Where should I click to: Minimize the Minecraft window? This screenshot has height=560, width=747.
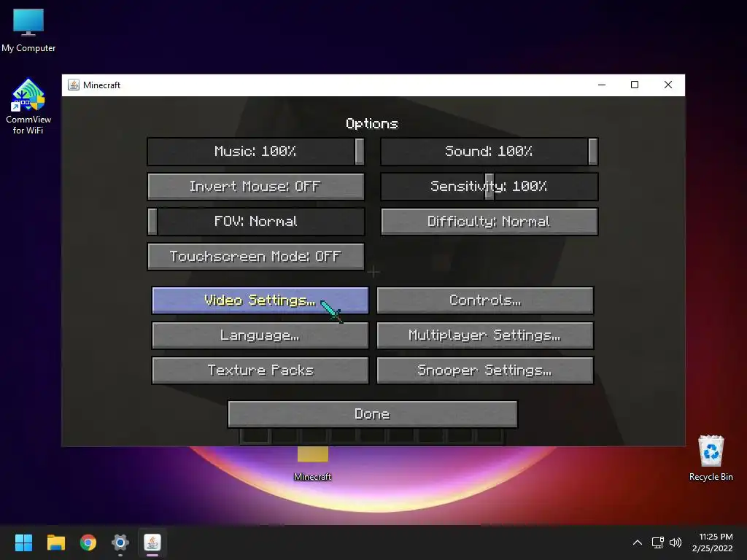click(x=602, y=85)
